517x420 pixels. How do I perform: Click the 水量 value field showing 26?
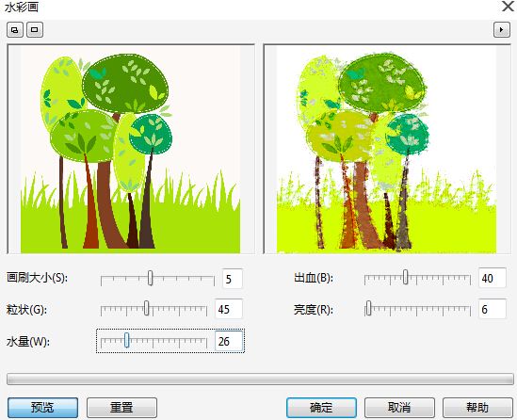[x=229, y=341]
